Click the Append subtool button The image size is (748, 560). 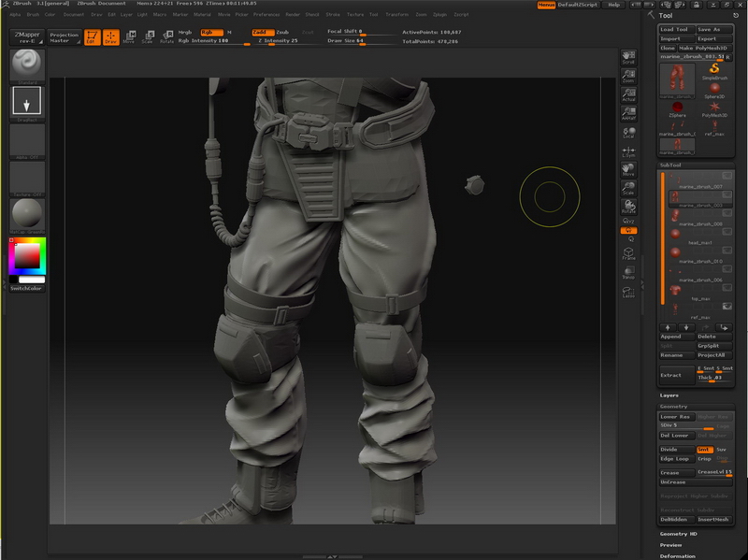pyautogui.click(x=677, y=337)
